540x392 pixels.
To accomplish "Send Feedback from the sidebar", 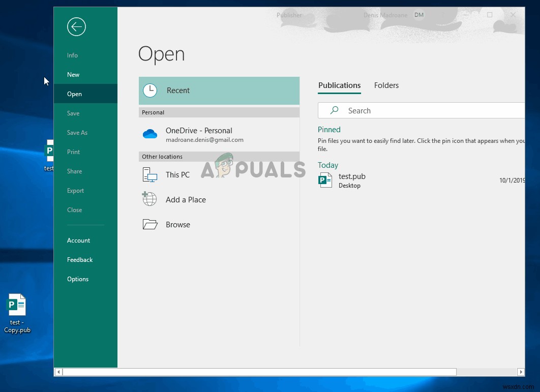I will (80, 259).
